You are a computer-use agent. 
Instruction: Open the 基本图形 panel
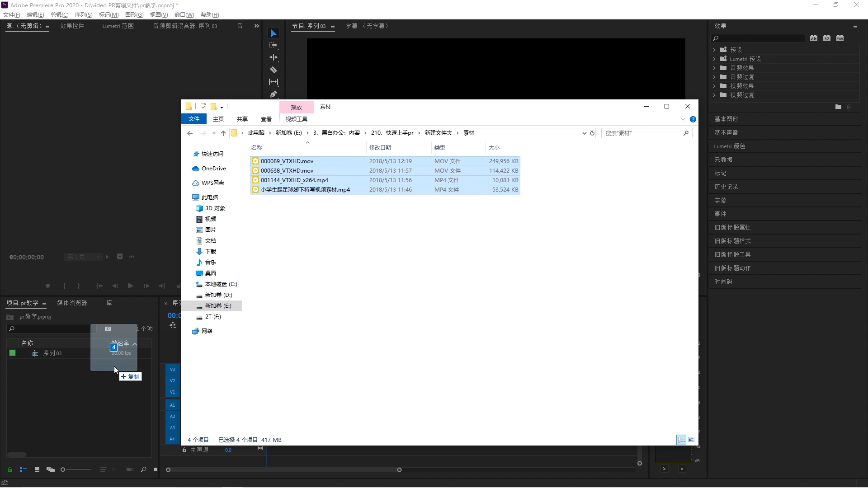click(726, 119)
